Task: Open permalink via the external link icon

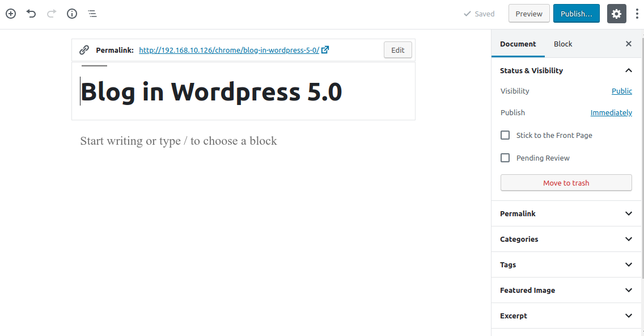Action: coord(325,50)
